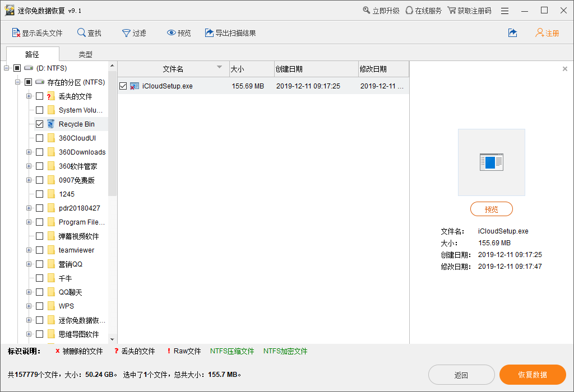Check the 丢失的文件 checkbox
The height and width of the screenshot is (392, 574).
click(x=40, y=96)
